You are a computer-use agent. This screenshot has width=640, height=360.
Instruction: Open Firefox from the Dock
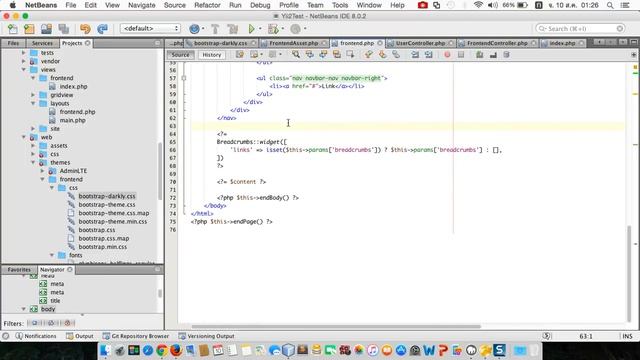[x=176, y=351]
